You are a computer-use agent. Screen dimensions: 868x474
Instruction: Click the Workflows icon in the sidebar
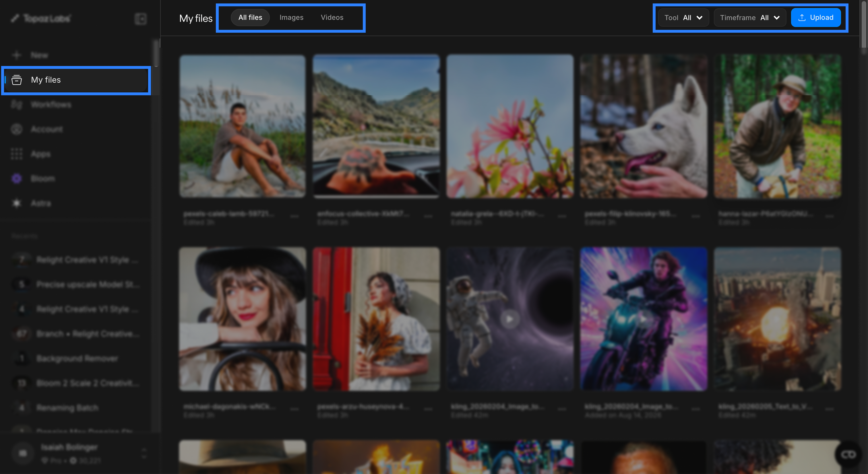point(17,104)
